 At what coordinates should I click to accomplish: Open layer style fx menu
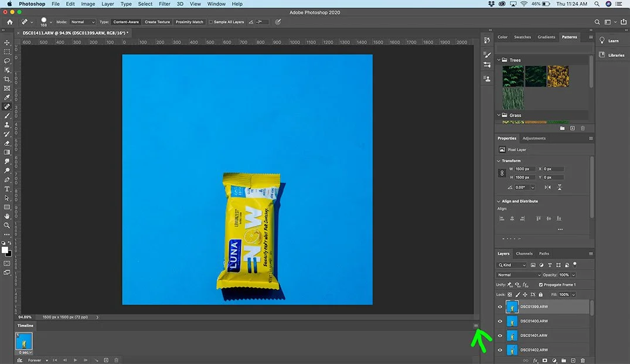pos(535,361)
